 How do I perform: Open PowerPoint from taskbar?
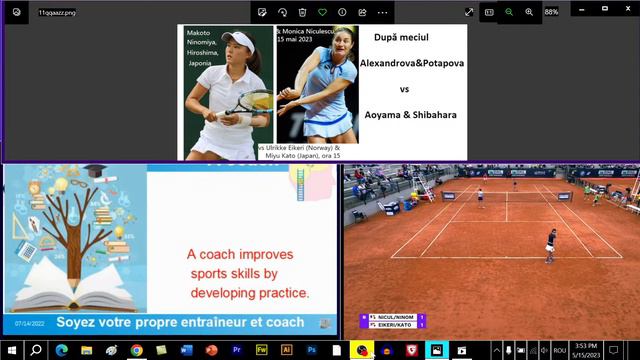[x=211, y=350]
